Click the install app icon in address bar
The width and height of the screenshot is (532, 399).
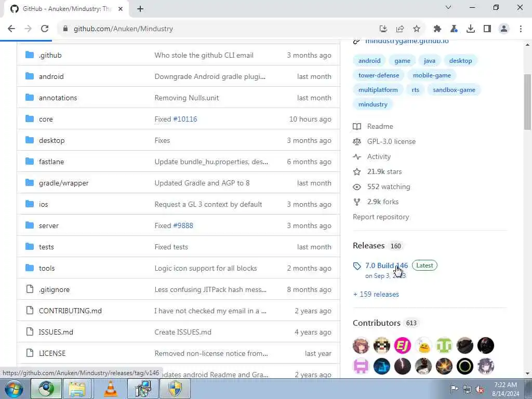click(383, 29)
